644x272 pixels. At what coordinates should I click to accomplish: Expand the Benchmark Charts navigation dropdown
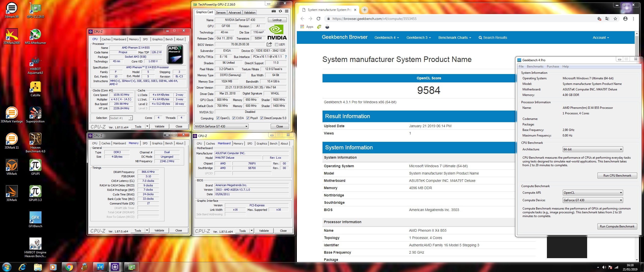pos(455,38)
